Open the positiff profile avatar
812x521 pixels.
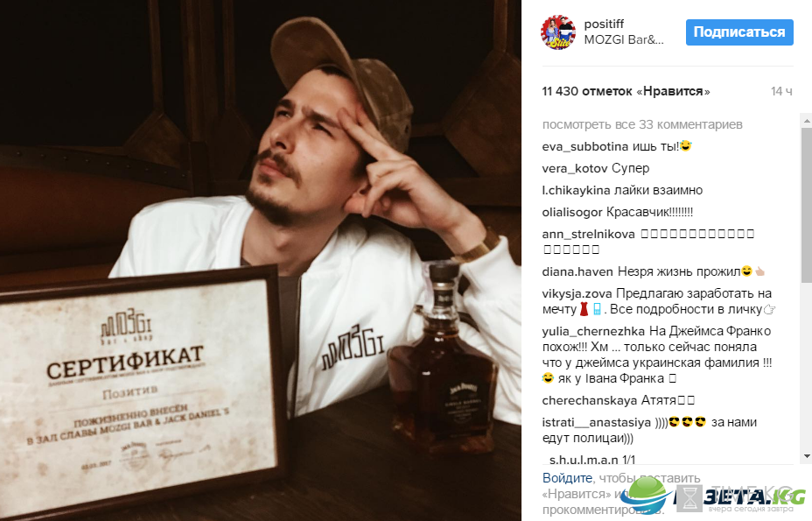coord(558,32)
